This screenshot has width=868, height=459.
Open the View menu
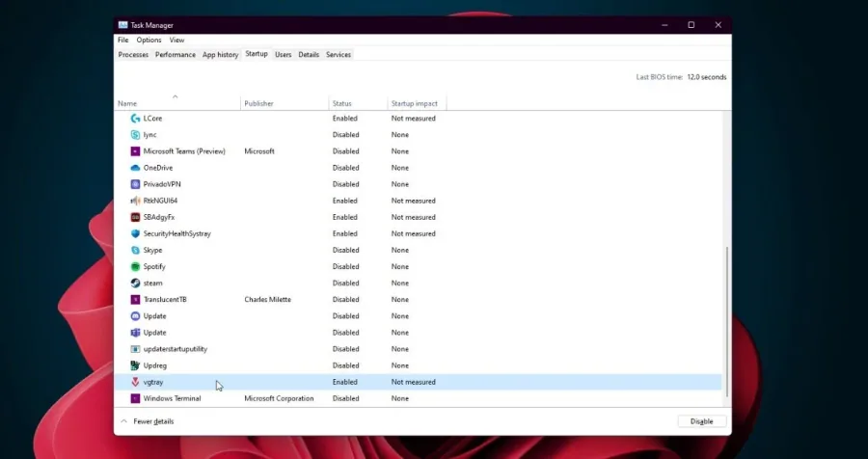[176, 40]
